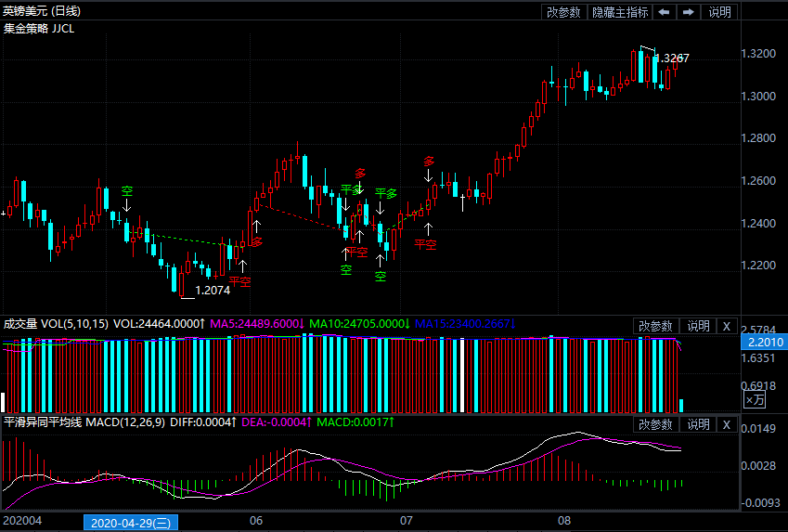Click the ×万 unit box

(756, 400)
